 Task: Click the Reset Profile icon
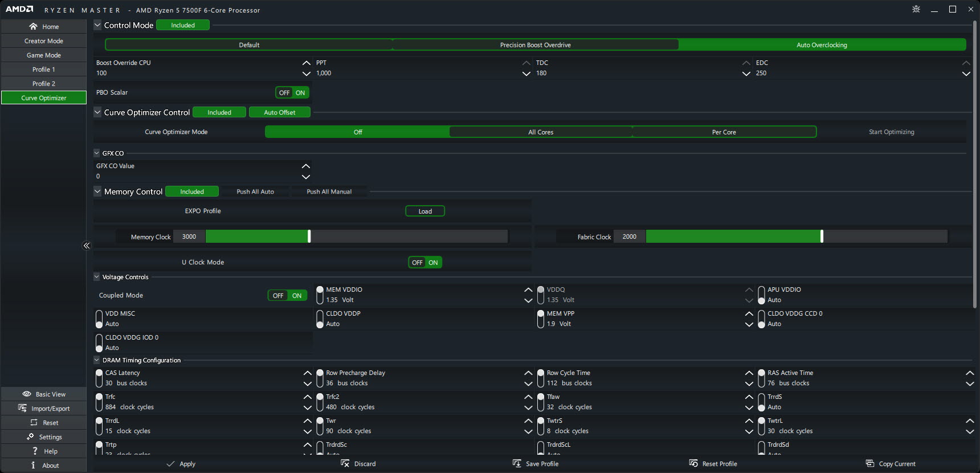pyautogui.click(x=693, y=463)
